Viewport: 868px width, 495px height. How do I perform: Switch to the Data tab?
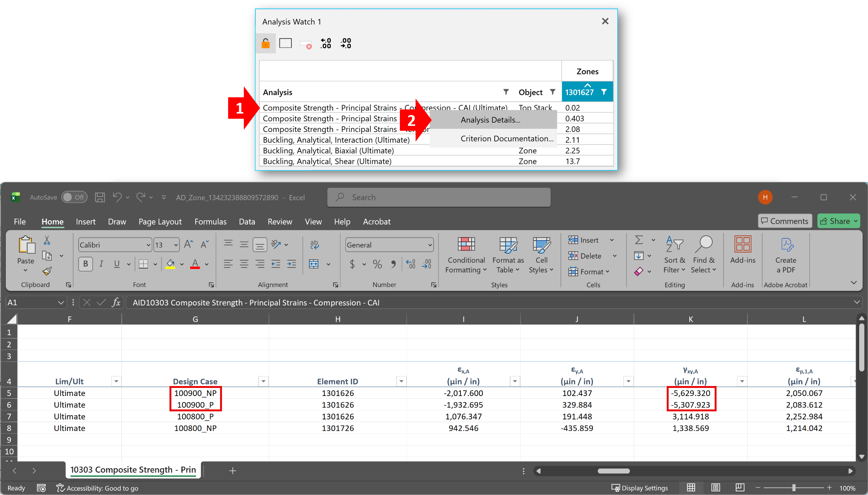pos(247,221)
